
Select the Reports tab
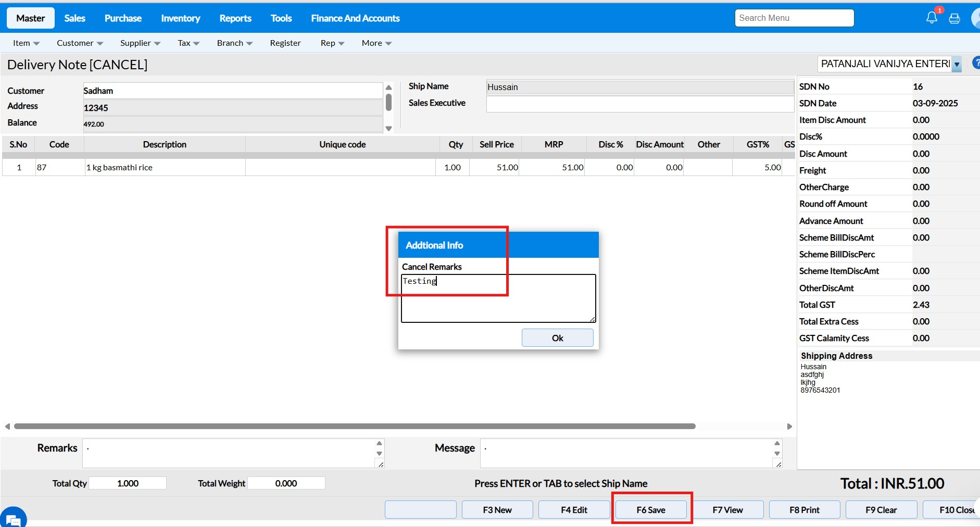[x=235, y=18]
